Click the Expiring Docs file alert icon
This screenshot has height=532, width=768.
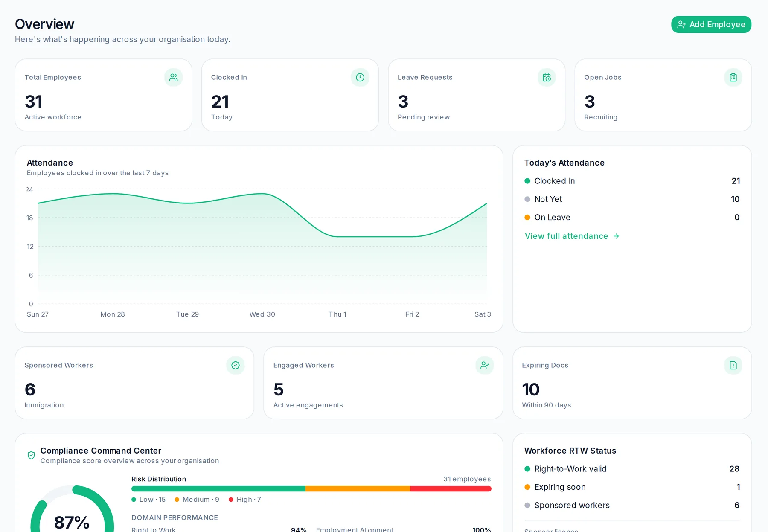733,365
